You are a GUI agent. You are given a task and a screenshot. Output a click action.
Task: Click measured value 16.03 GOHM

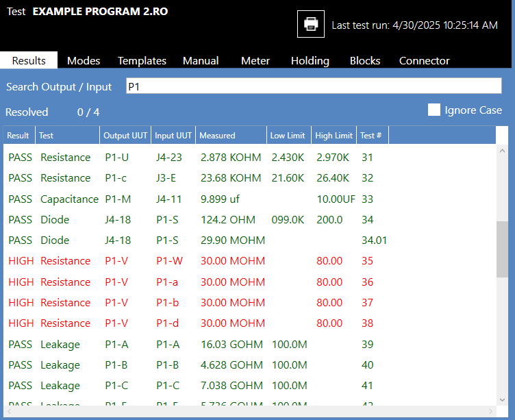click(231, 345)
